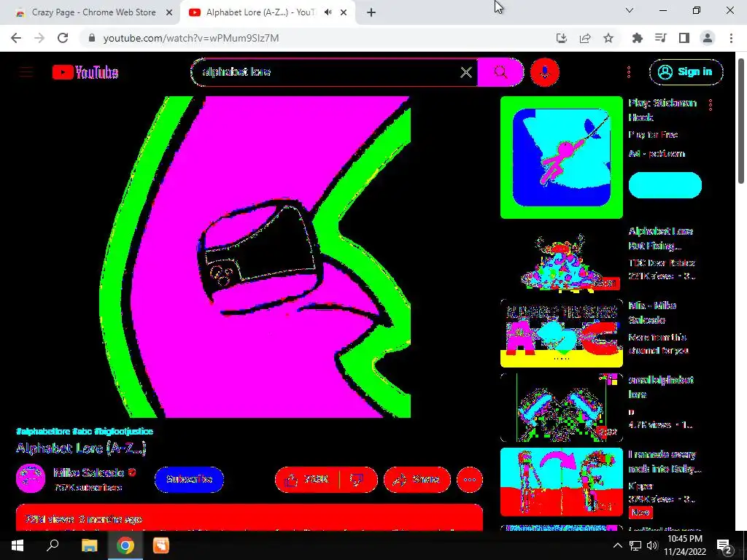Bookmark this page with star
This screenshot has width=747, height=560.
pyautogui.click(x=608, y=38)
